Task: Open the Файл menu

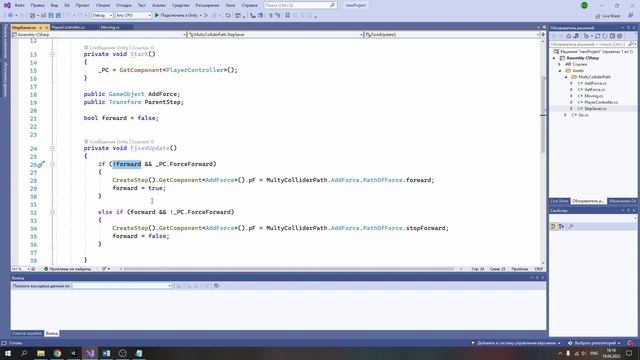Action: [x=20, y=5]
